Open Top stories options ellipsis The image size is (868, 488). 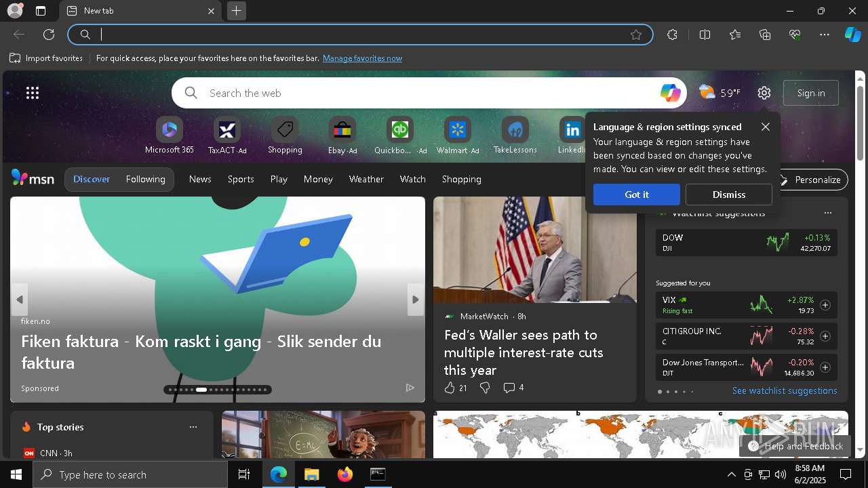pos(193,427)
